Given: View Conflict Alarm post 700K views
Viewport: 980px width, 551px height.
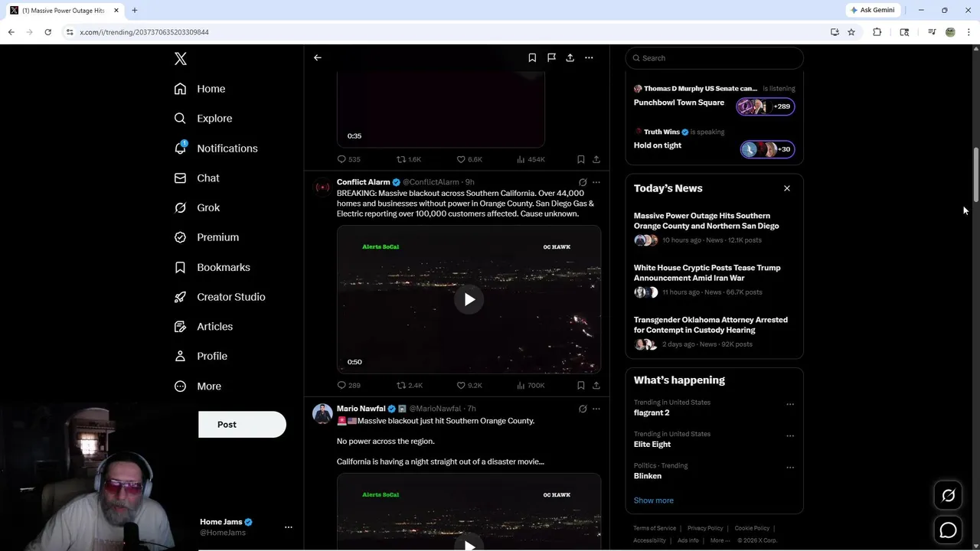Looking at the screenshot, I should click(531, 386).
